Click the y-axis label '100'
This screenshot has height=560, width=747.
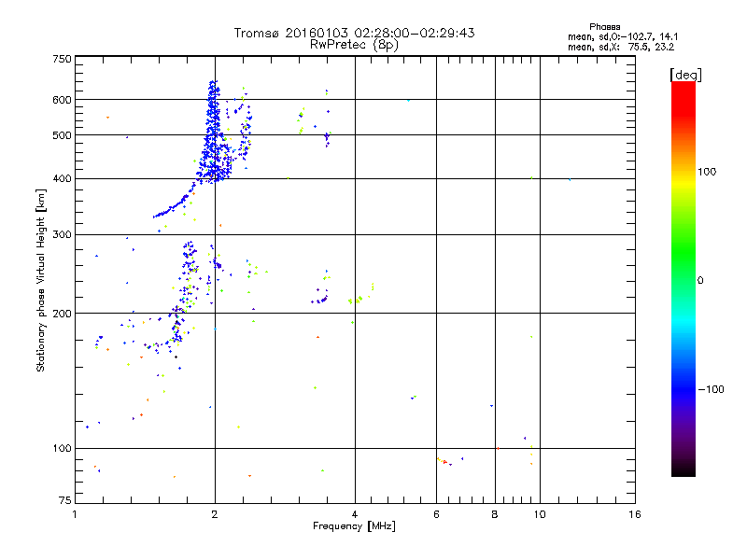[x=62, y=448]
